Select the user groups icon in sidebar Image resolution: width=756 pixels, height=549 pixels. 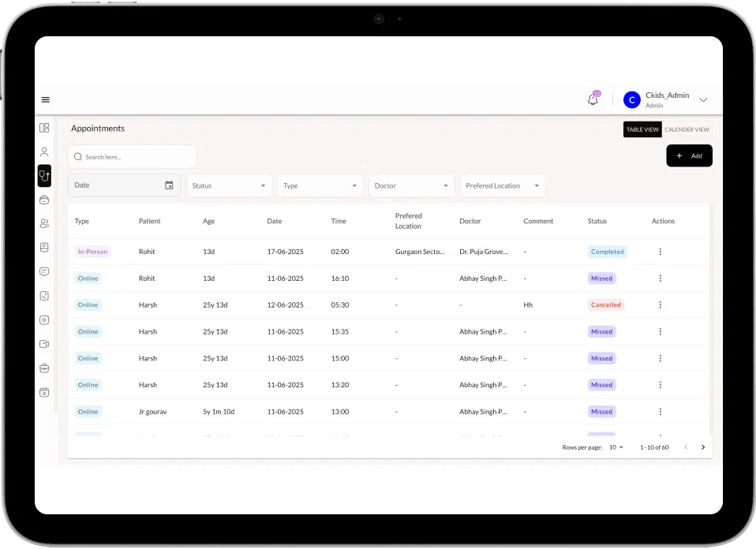44,223
